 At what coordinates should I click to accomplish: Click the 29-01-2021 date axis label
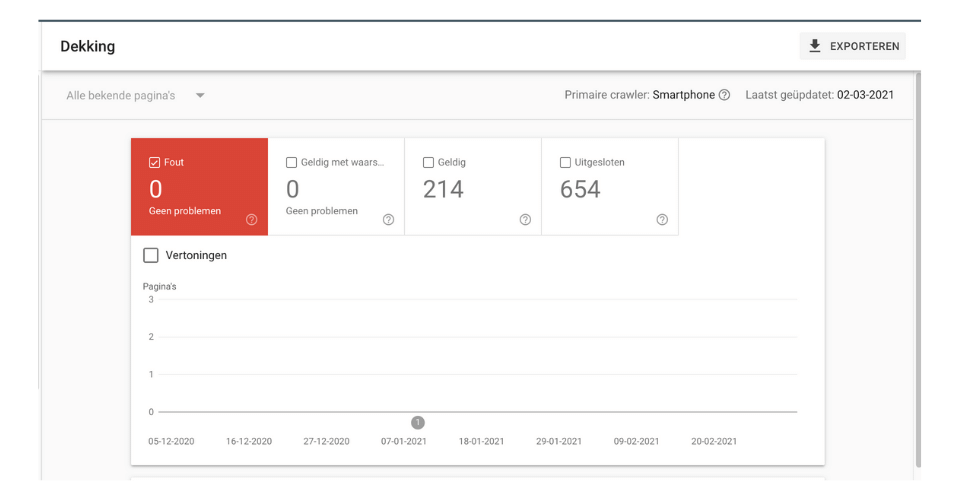tap(559, 441)
